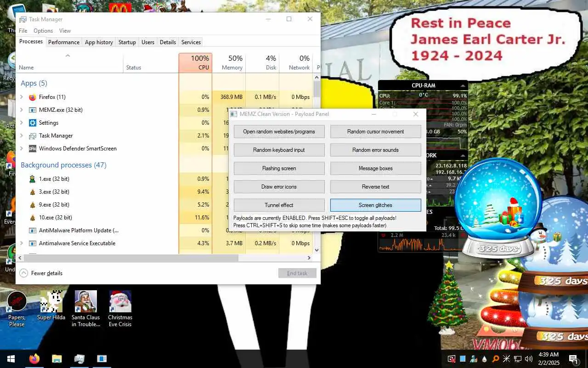Screen dimensions: 588x368
Task: Open File Explorer from the taskbar
Action: tap(57, 359)
